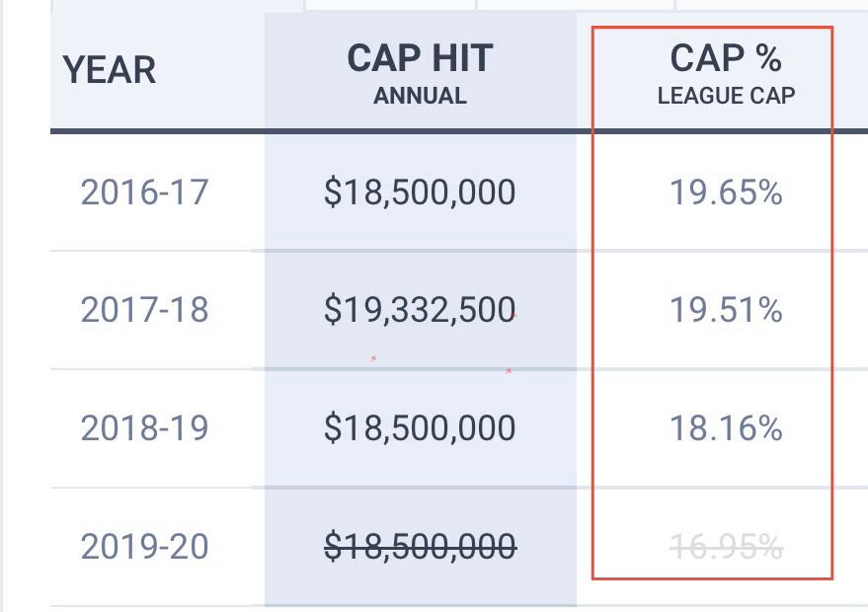Select the CAP % column header
The height and width of the screenshot is (612, 868).
point(726,59)
